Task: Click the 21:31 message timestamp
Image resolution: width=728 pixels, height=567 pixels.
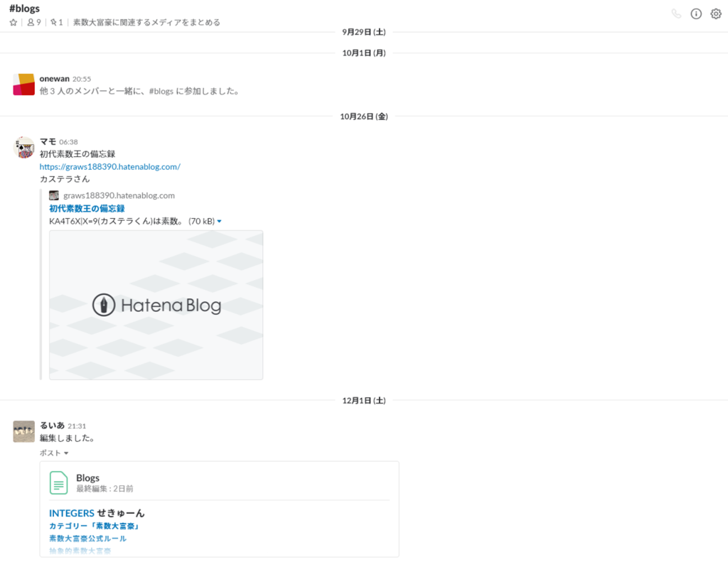Action: coord(77,426)
